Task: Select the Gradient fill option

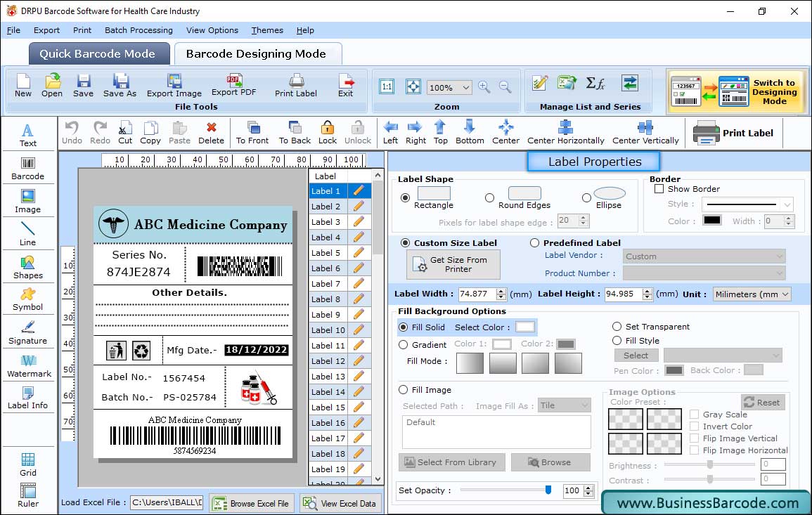Action: click(404, 345)
